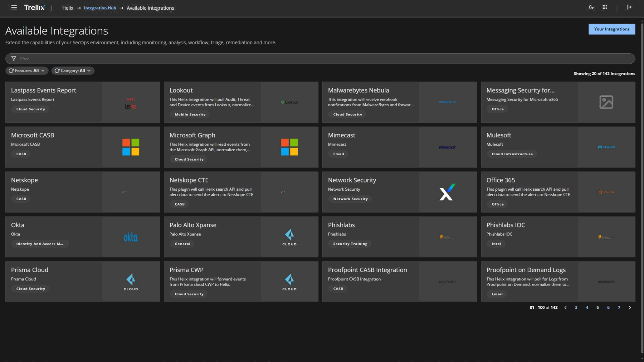The image size is (644, 362).
Task: Click the Helix breadcrumb item
Action: (67, 8)
